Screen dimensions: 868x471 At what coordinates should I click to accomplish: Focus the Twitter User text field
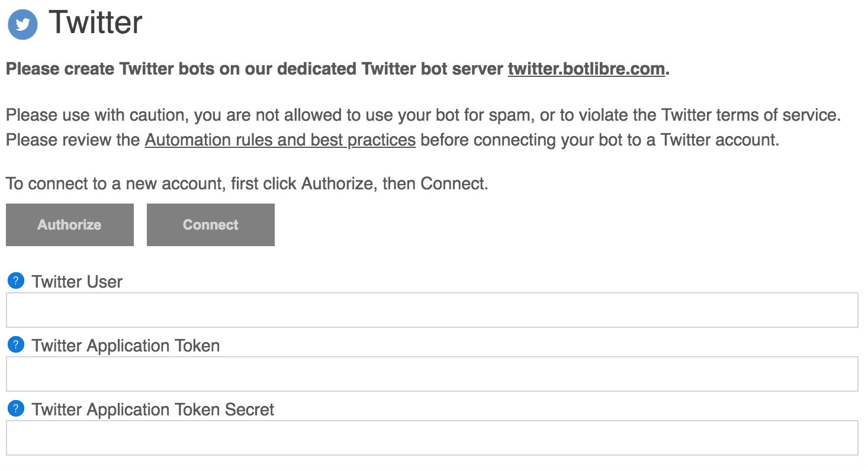point(432,310)
